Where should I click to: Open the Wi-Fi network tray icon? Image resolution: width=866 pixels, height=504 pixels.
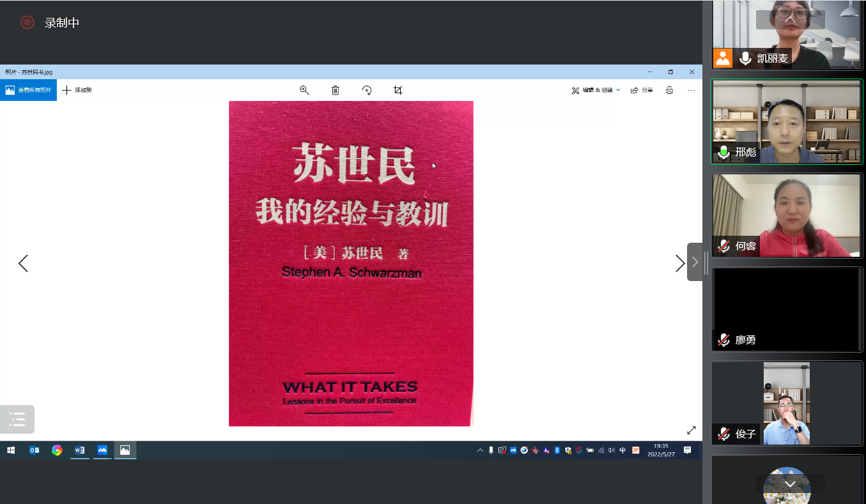click(x=601, y=450)
